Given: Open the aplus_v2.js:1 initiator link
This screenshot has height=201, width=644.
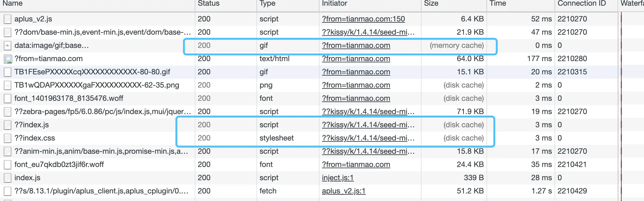Looking at the screenshot, I should coord(343,191).
